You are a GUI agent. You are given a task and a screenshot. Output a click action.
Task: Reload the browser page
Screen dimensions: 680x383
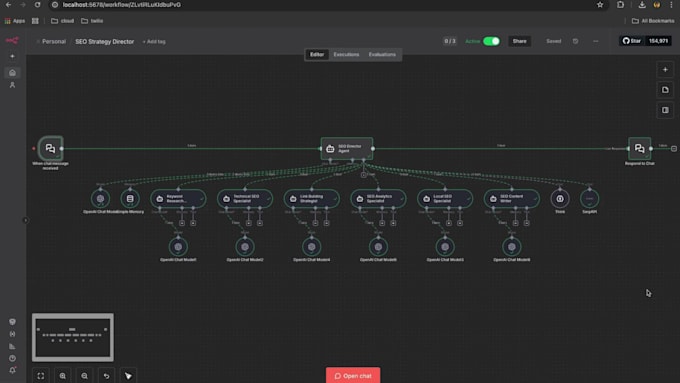[38, 5]
